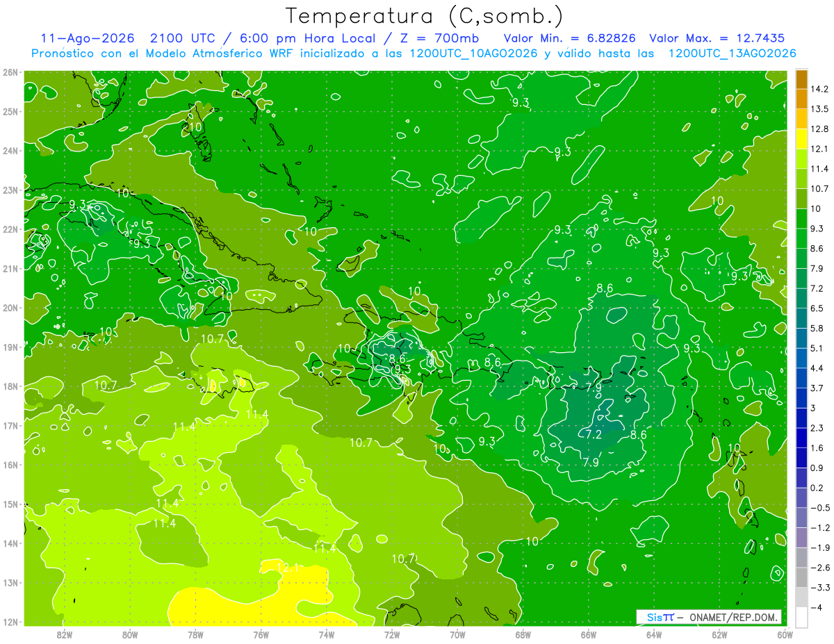Click the 68W longitude axis label
834x644 pixels.
(x=523, y=634)
